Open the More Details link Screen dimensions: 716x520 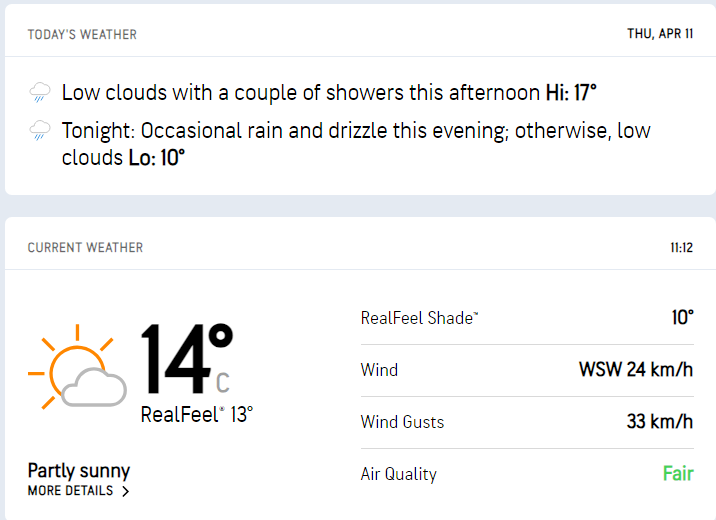click(x=69, y=491)
